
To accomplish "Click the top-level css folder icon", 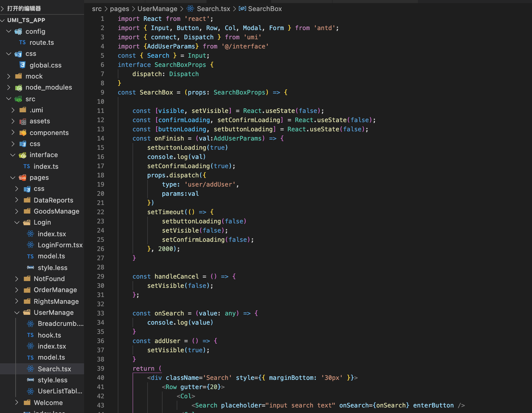I will pyautogui.click(x=18, y=54).
